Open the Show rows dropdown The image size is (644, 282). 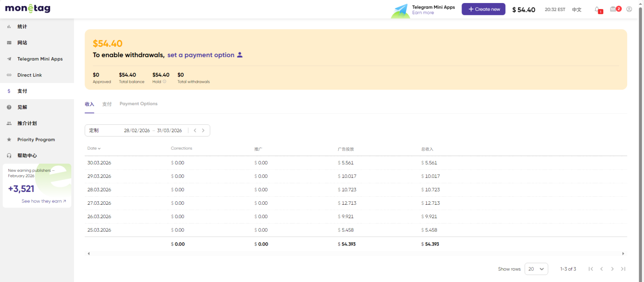pyautogui.click(x=536, y=269)
